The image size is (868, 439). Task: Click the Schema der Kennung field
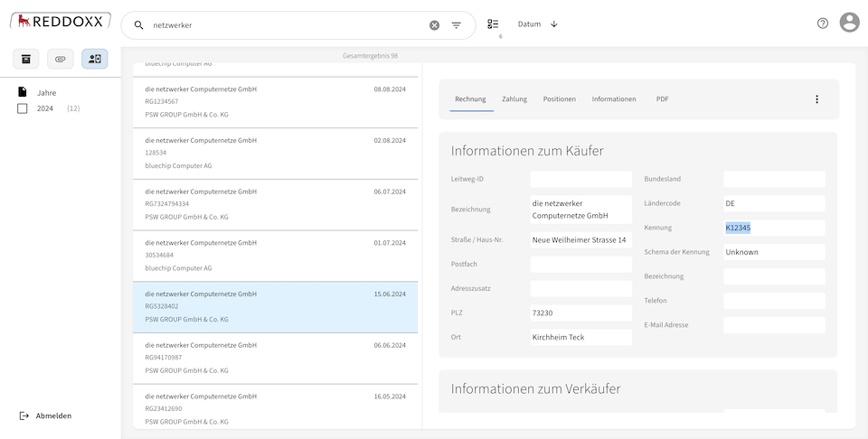click(774, 252)
